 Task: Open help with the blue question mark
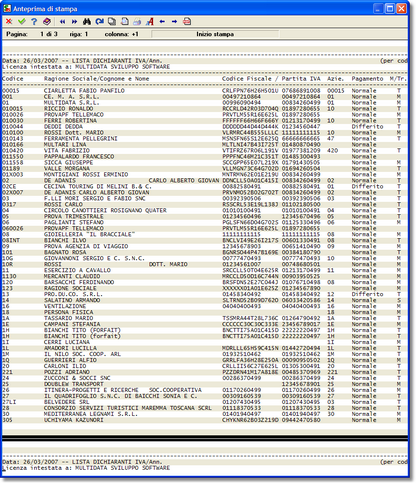(x=34, y=21)
